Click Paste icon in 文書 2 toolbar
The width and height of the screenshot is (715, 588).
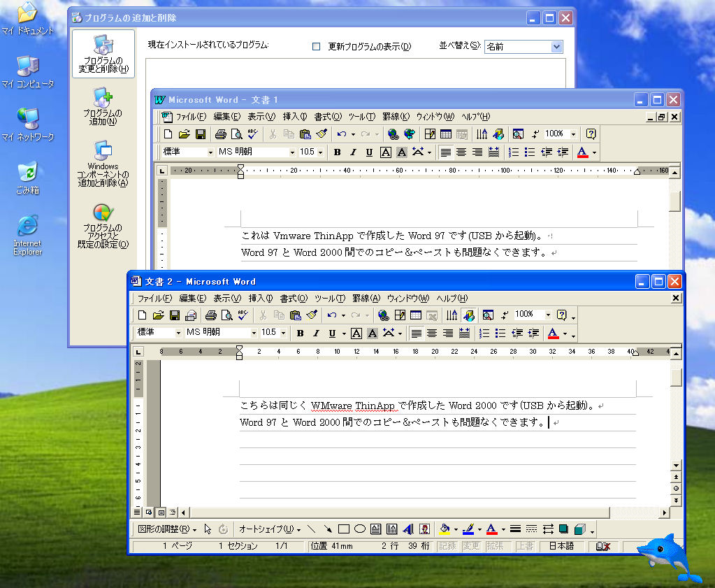(296, 315)
